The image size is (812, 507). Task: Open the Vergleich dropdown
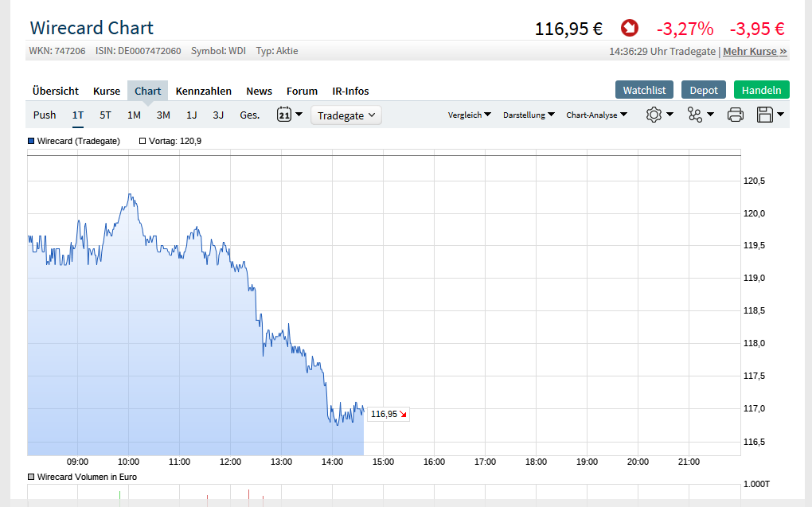pyautogui.click(x=469, y=115)
